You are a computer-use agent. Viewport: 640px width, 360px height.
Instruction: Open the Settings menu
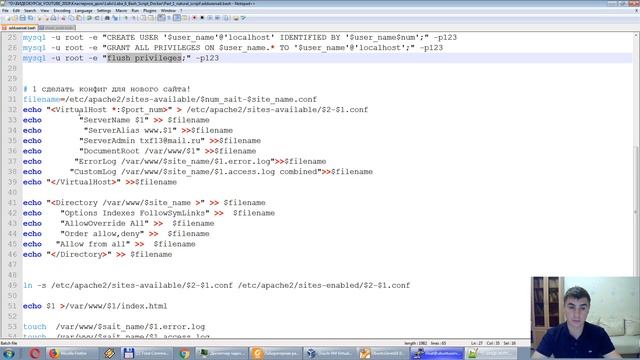coord(104,11)
